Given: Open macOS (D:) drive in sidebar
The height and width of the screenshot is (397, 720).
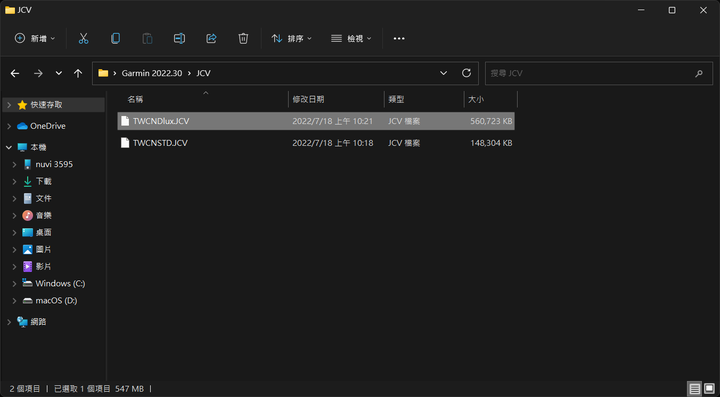Looking at the screenshot, I should [x=56, y=301].
